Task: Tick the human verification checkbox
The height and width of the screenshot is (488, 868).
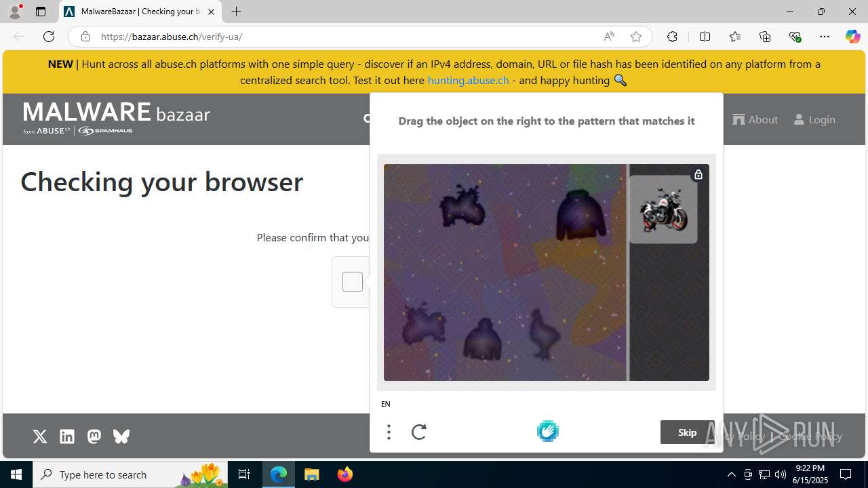Action: point(353,282)
